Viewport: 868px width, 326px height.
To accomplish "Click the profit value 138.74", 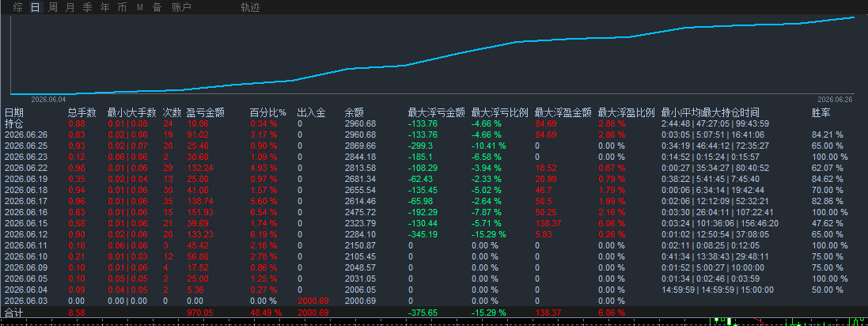I will pyautogui.click(x=200, y=201).
